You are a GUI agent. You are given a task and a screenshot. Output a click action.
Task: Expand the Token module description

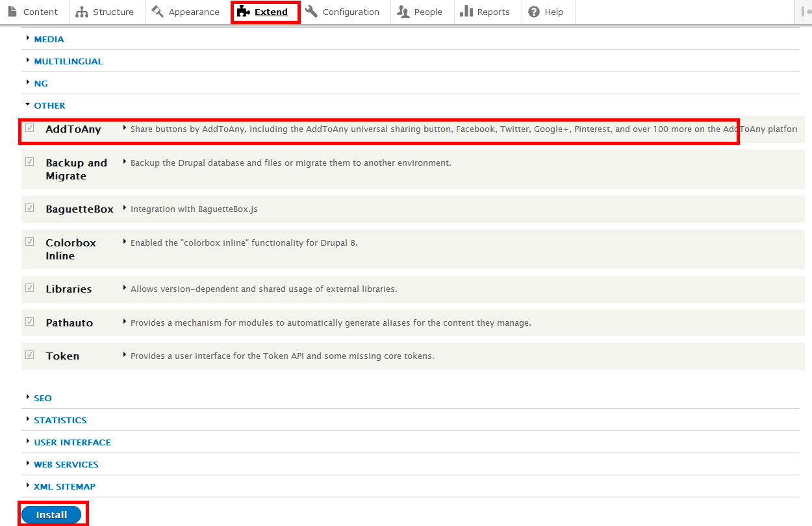tap(123, 355)
